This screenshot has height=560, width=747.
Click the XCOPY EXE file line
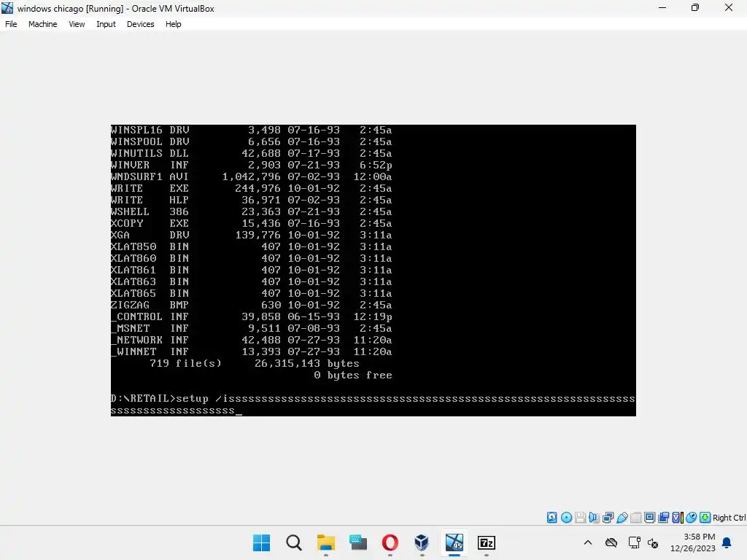coord(252,223)
